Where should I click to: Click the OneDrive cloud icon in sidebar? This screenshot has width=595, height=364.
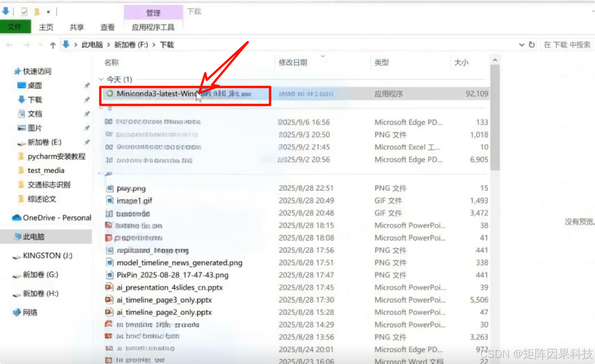click(x=17, y=217)
